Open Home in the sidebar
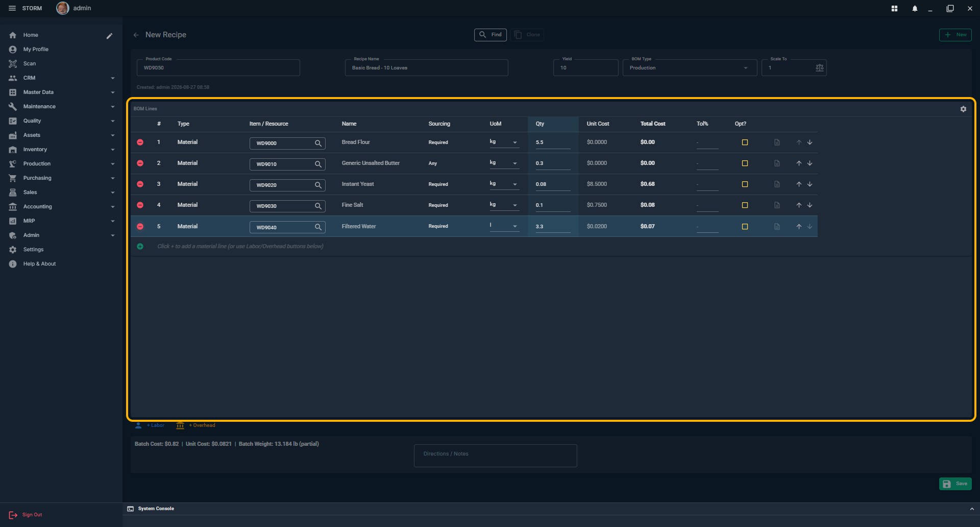Image resolution: width=980 pixels, height=527 pixels. click(31, 35)
